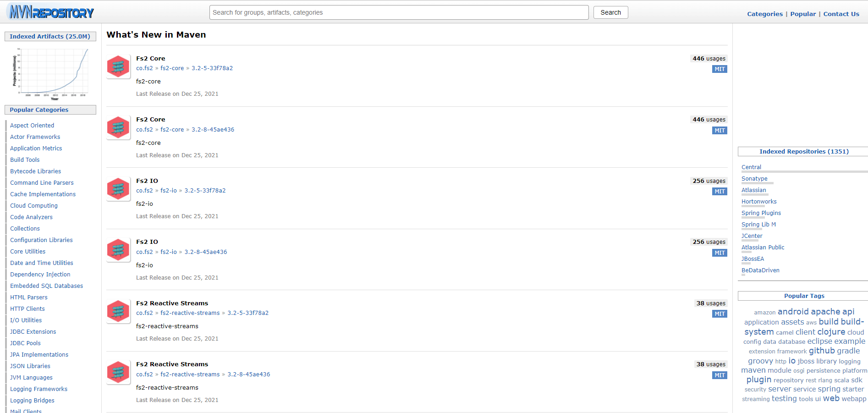Open the Central repository link
Screen dimensions: 868x413
[x=751, y=167]
